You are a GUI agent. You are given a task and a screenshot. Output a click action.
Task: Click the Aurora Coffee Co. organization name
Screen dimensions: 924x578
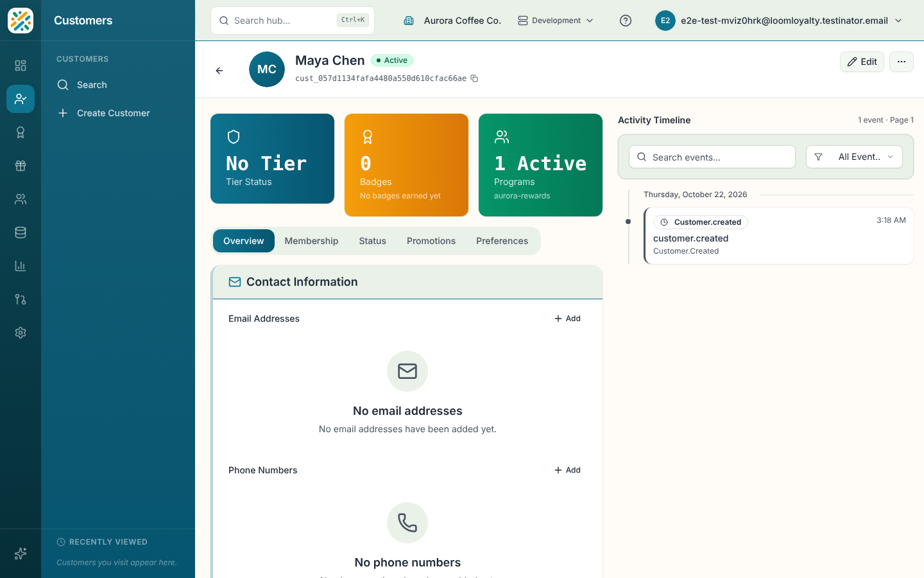462,21
